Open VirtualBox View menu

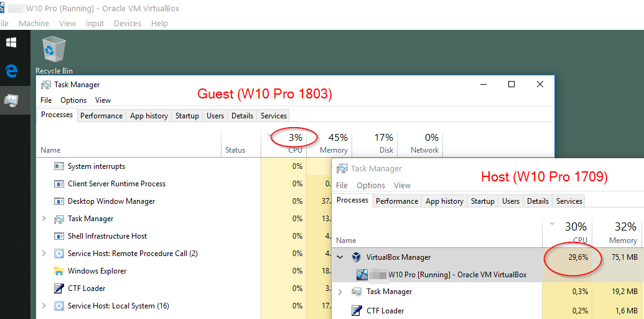pyautogui.click(x=67, y=24)
